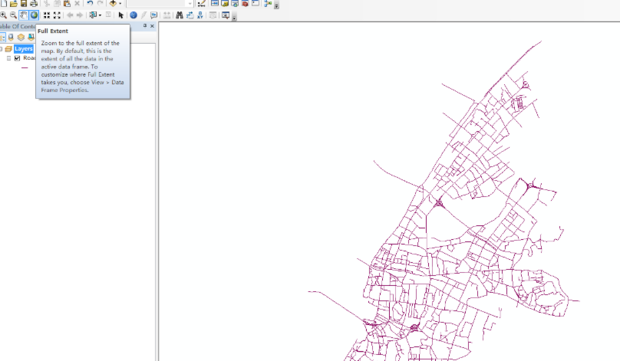The height and width of the screenshot is (361, 620).
Task: Click the Fixed Zoom Out icon
Action: [x=57, y=15]
